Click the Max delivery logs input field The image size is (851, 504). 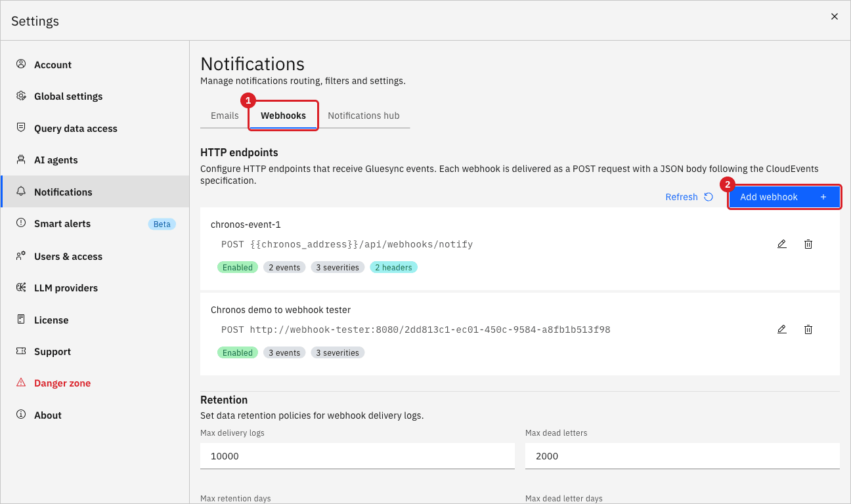(357, 456)
